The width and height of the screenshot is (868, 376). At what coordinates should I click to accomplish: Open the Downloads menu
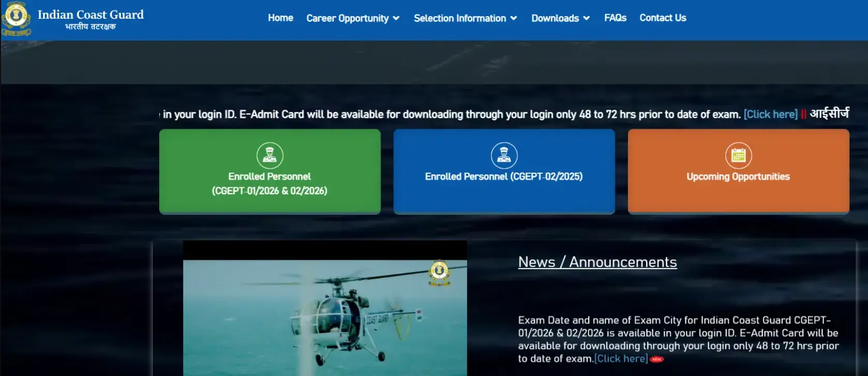[561, 18]
